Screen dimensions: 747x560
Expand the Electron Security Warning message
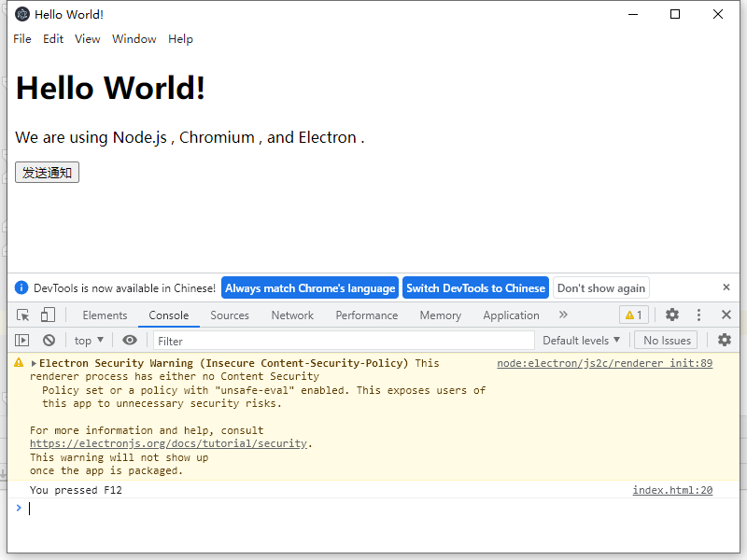coord(34,363)
